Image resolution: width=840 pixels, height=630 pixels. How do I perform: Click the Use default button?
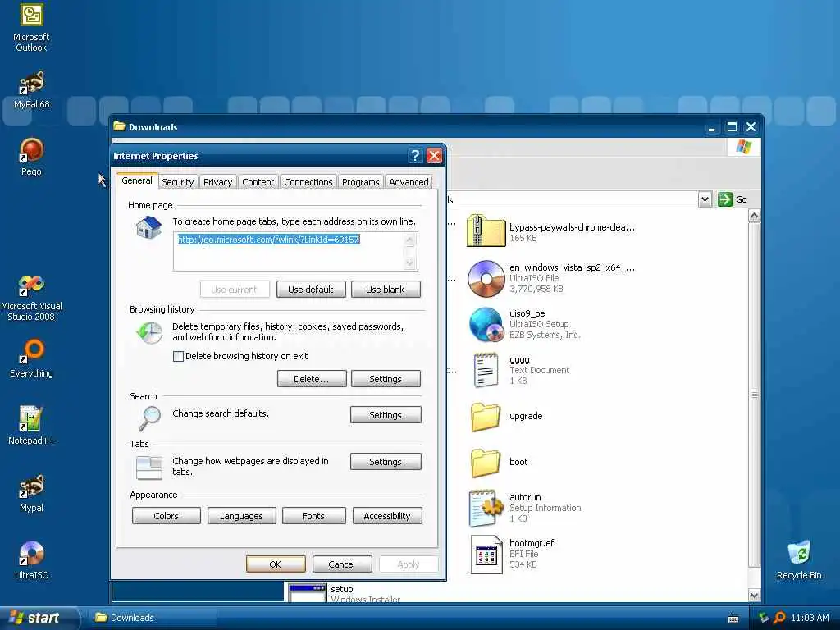[x=311, y=290]
